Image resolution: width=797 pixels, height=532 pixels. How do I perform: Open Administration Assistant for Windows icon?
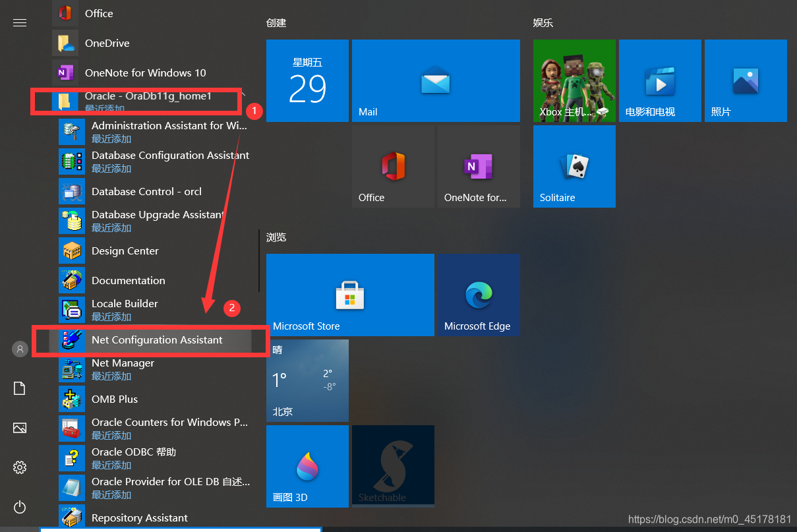[x=71, y=132]
